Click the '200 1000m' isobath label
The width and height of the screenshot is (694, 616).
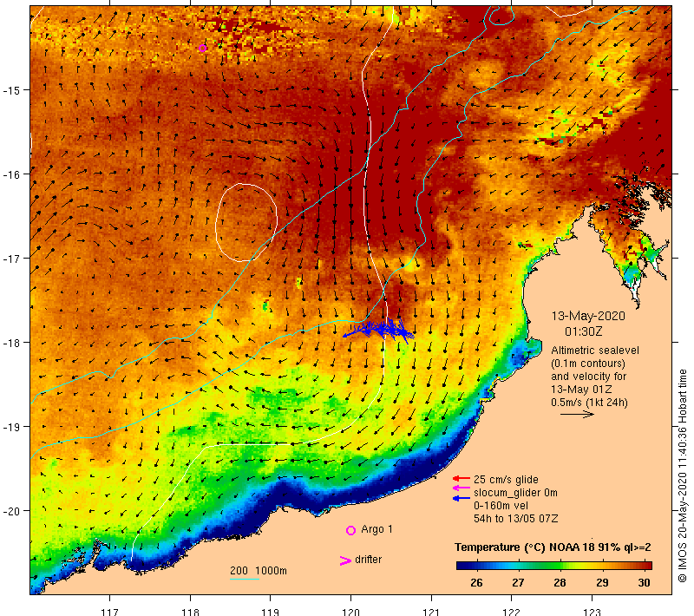pyautogui.click(x=259, y=571)
